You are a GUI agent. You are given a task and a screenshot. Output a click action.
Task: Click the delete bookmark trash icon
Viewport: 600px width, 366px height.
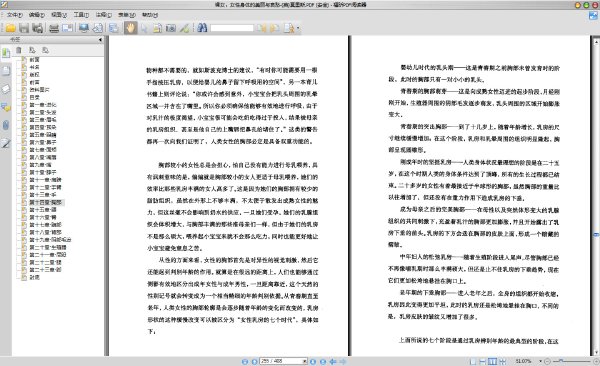pos(19,50)
